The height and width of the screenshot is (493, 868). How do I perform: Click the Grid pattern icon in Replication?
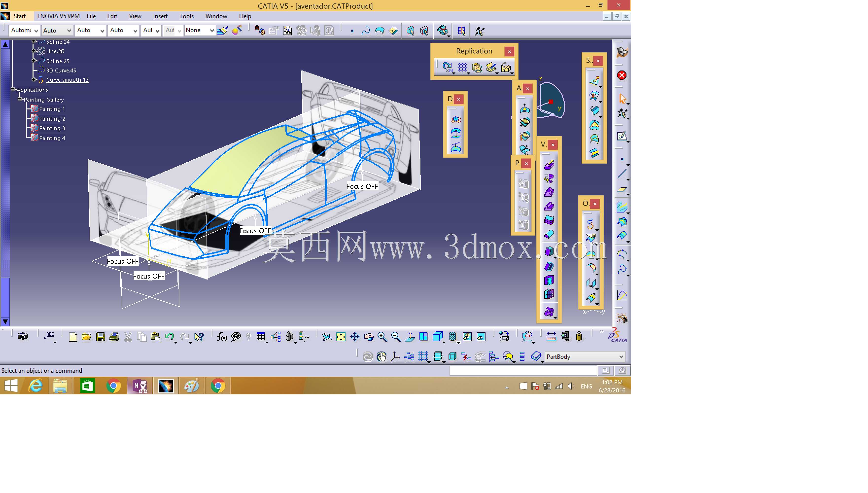(x=462, y=67)
